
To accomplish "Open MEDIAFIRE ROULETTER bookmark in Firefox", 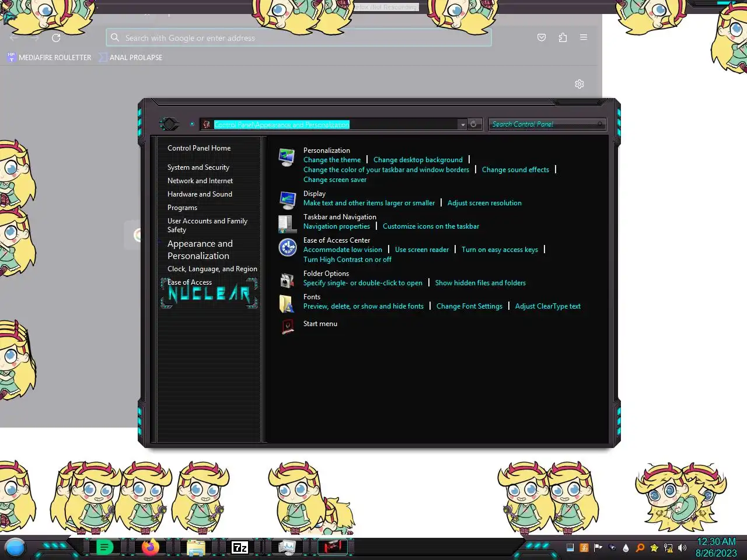I will tap(49, 57).
